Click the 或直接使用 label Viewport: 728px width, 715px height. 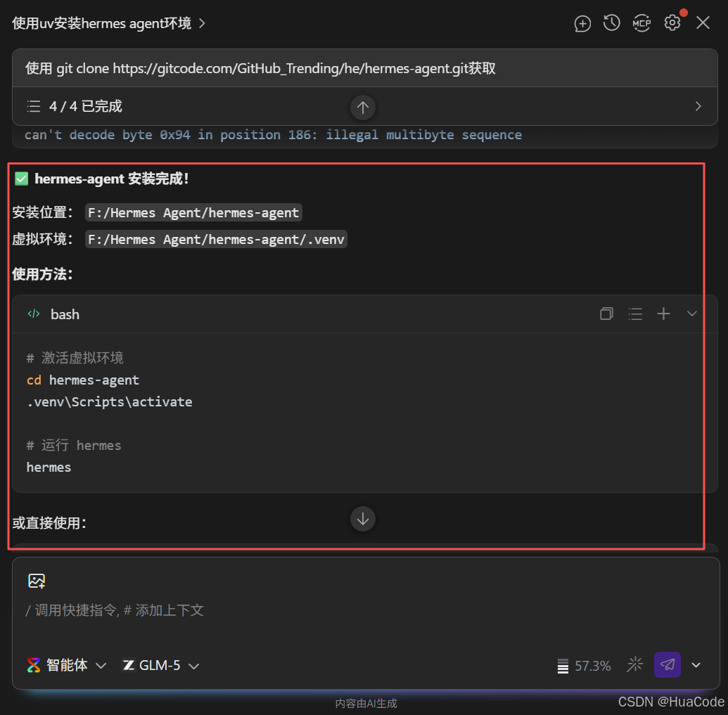[49, 523]
